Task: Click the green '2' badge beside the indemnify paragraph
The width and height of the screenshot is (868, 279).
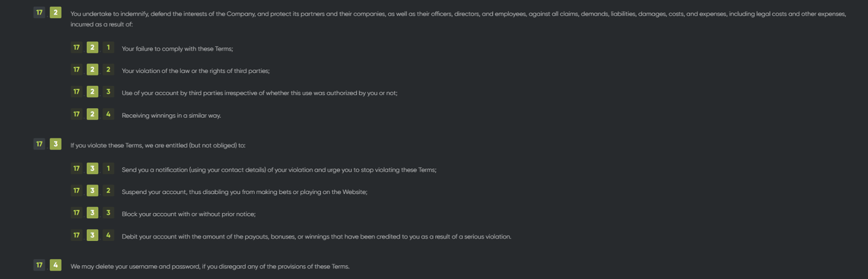Action: (x=56, y=12)
